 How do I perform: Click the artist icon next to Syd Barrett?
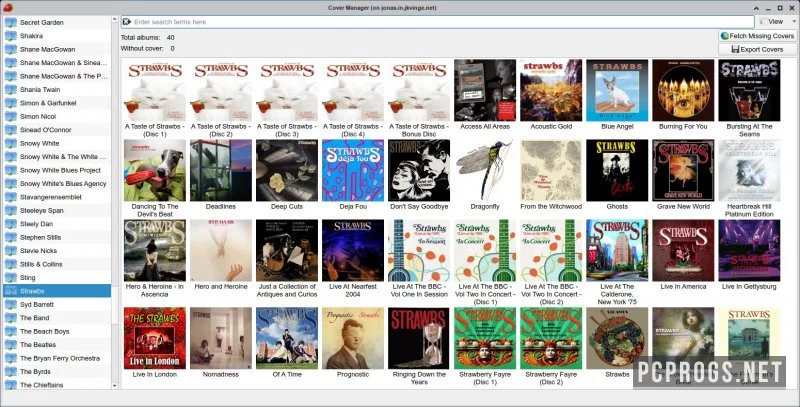click(11, 304)
